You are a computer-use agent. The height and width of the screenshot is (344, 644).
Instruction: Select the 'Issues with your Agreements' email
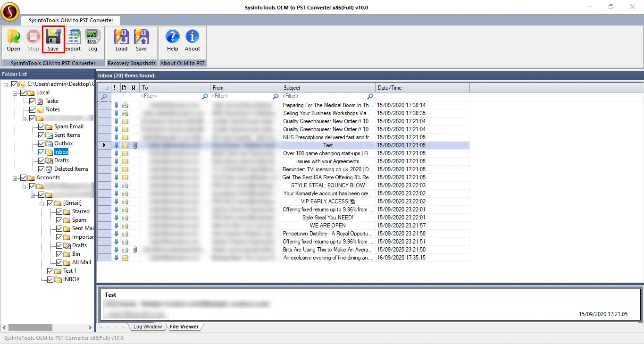click(x=328, y=161)
